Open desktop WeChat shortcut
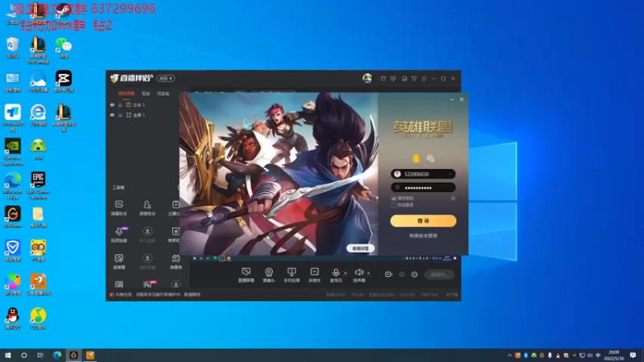The height and width of the screenshot is (362, 644). click(64, 47)
